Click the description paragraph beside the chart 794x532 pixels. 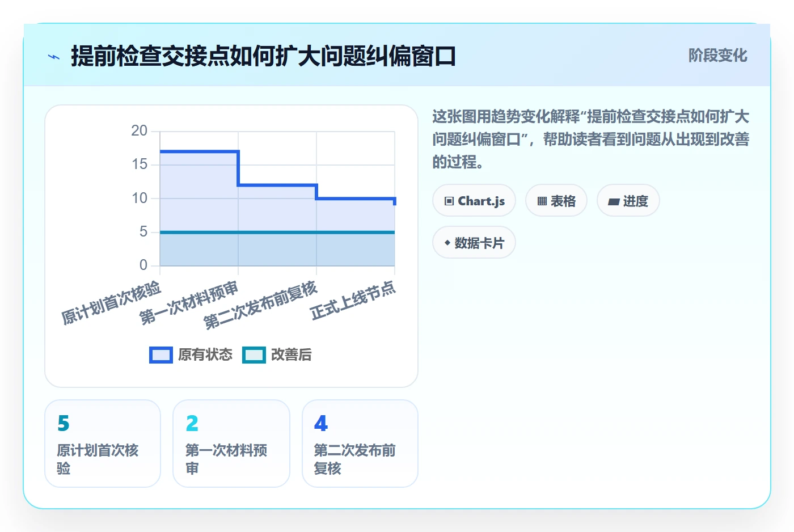(591, 140)
